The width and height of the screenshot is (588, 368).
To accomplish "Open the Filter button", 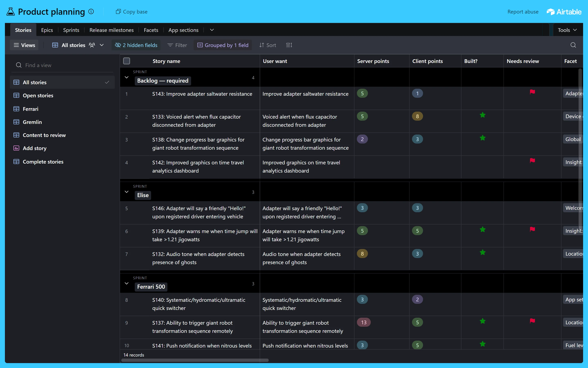I will [177, 45].
